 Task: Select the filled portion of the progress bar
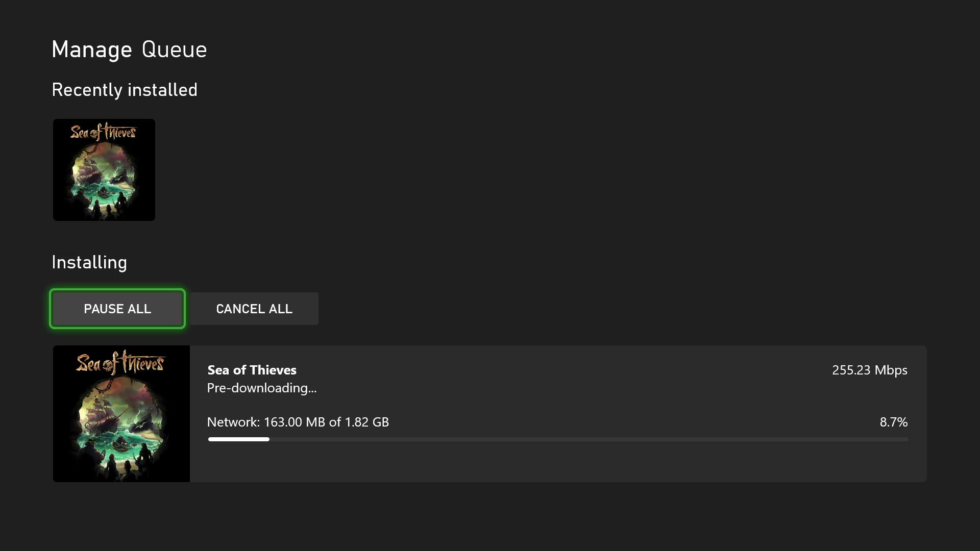click(x=238, y=439)
